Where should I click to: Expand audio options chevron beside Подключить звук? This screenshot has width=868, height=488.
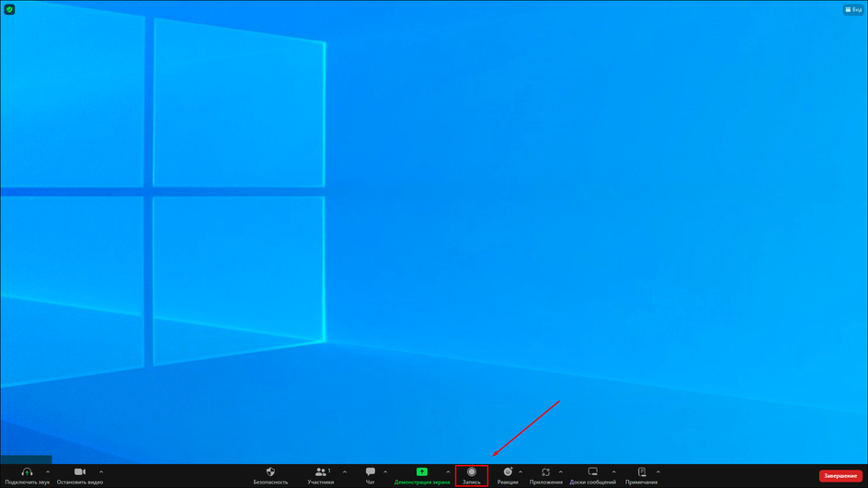tap(48, 472)
